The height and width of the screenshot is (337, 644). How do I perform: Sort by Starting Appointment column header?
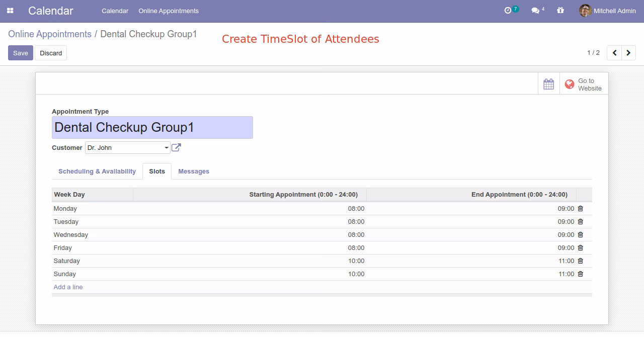[250, 195]
